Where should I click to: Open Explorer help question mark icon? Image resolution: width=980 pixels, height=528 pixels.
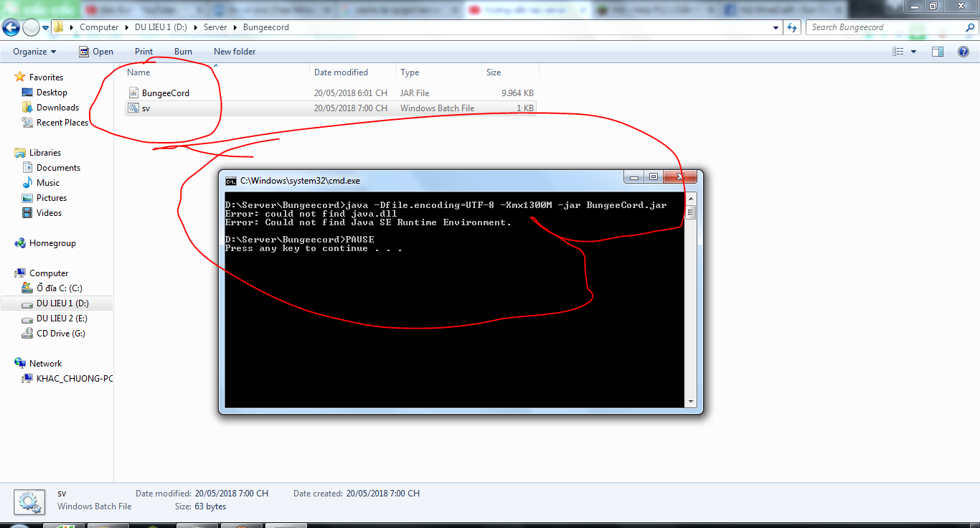pyautogui.click(x=963, y=52)
